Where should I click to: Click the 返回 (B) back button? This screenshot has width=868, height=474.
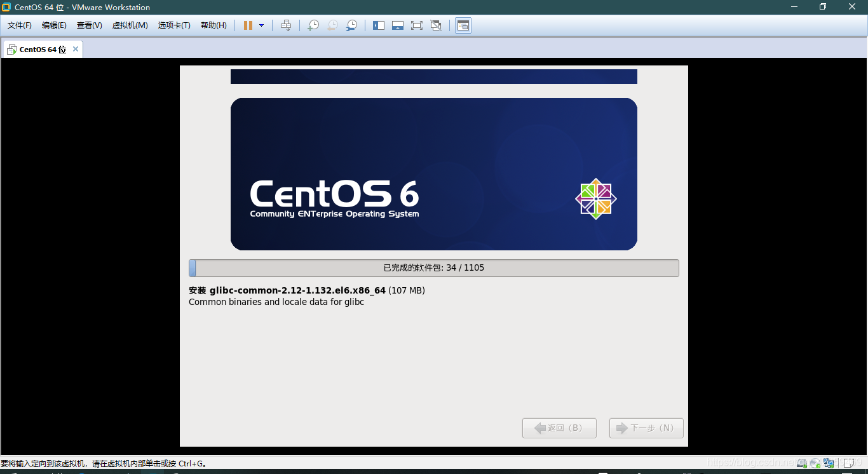pyautogui.click(x=559, y=428)
